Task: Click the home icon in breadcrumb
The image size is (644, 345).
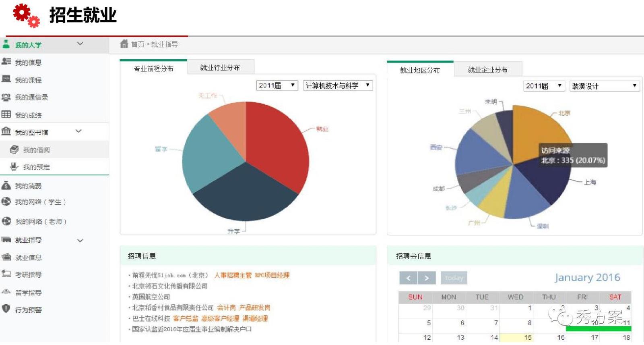Action: (124, 44)
